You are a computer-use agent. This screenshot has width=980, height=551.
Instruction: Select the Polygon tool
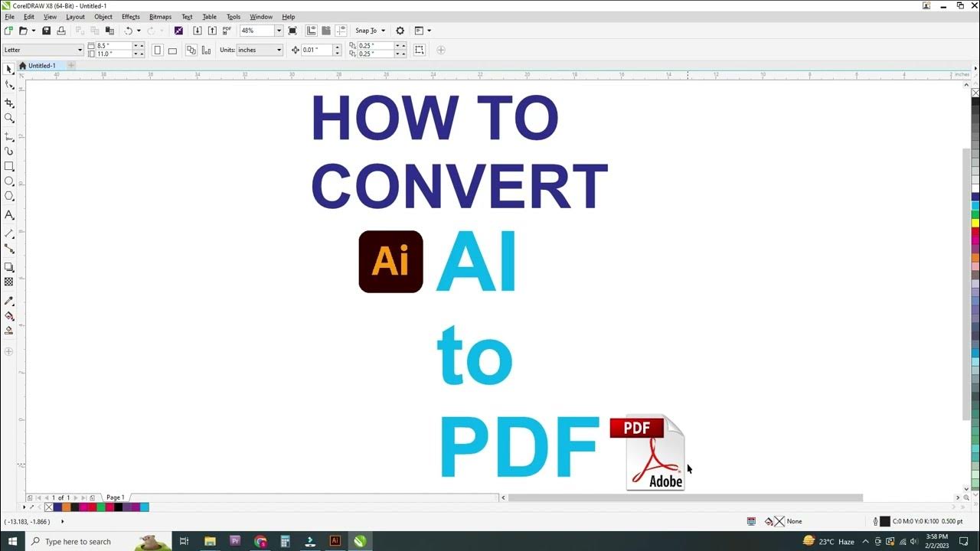tap(9, 197)
